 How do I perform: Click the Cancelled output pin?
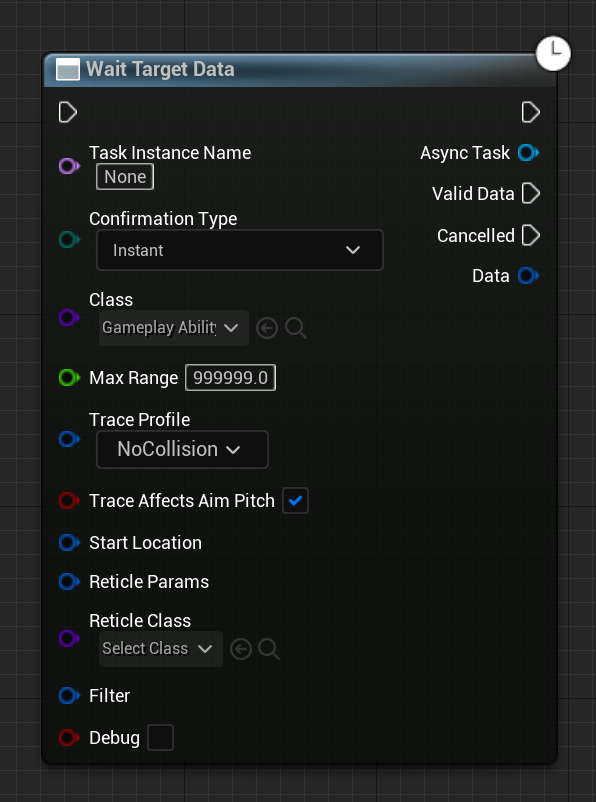pos(531,235)
